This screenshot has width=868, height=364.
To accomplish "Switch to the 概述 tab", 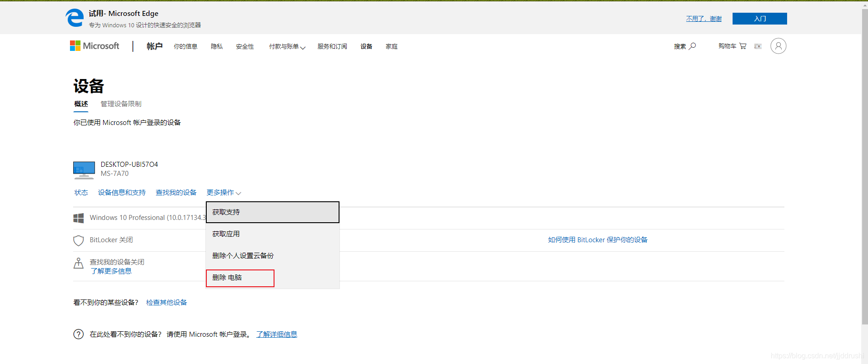I will click(x=81, y=104).
